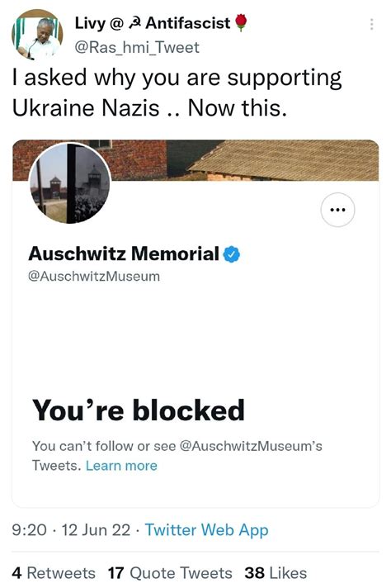Click the @Ras_hmi_Tweet handle
The image size is (391, 588).
[137, 47]
